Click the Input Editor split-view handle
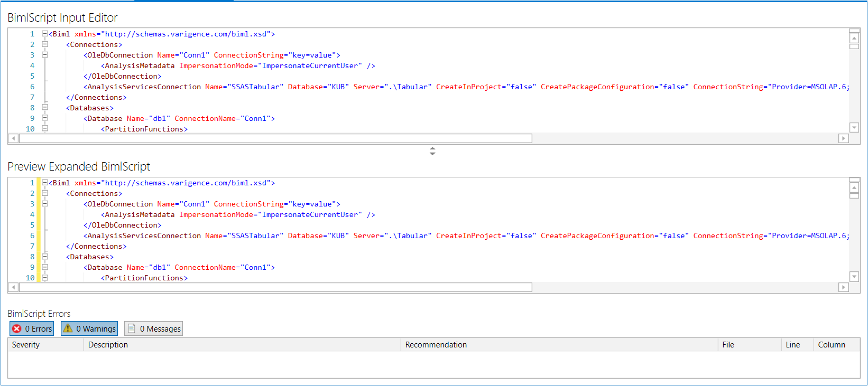 (x=854, y=31)
